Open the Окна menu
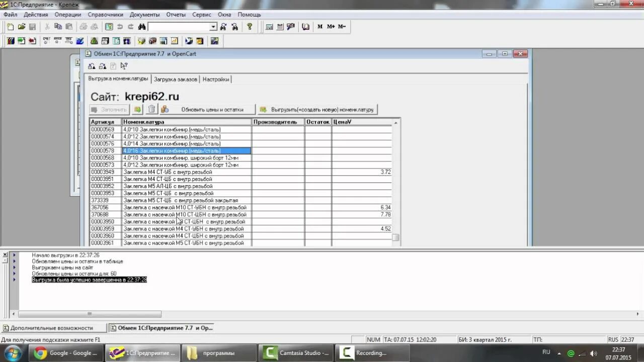644x362 pixels. point(224,15)
